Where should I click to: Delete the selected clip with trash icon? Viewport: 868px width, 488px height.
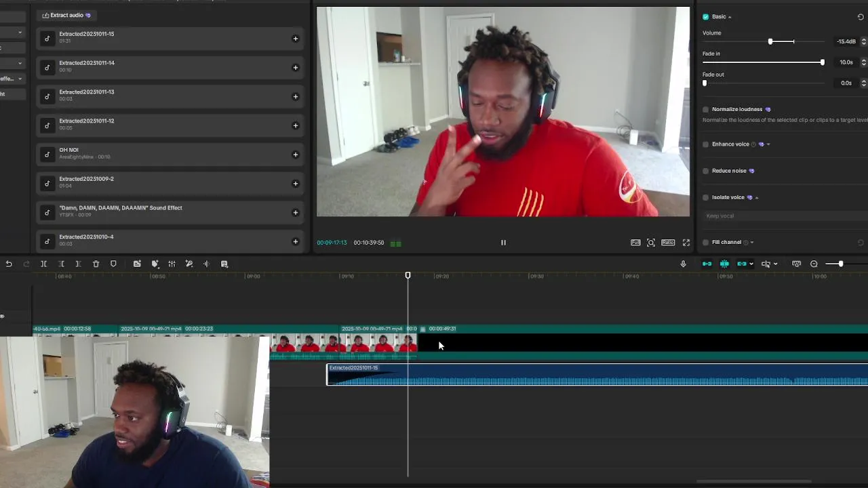click(96, 264)
